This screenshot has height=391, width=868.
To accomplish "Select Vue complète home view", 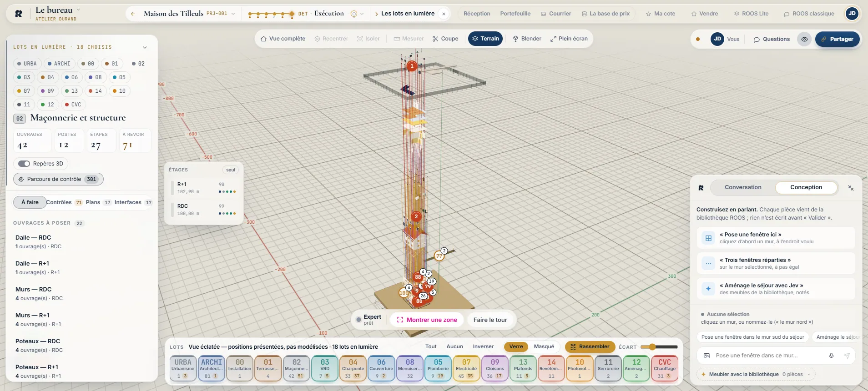I will click(x=283, y=39).
